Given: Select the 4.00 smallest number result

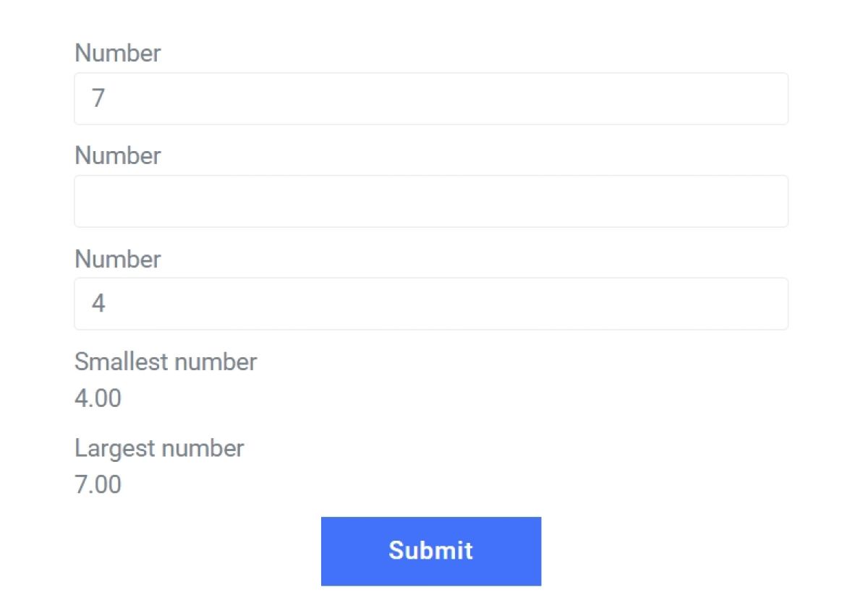Looking at the screenshot, I should (98, 398).
